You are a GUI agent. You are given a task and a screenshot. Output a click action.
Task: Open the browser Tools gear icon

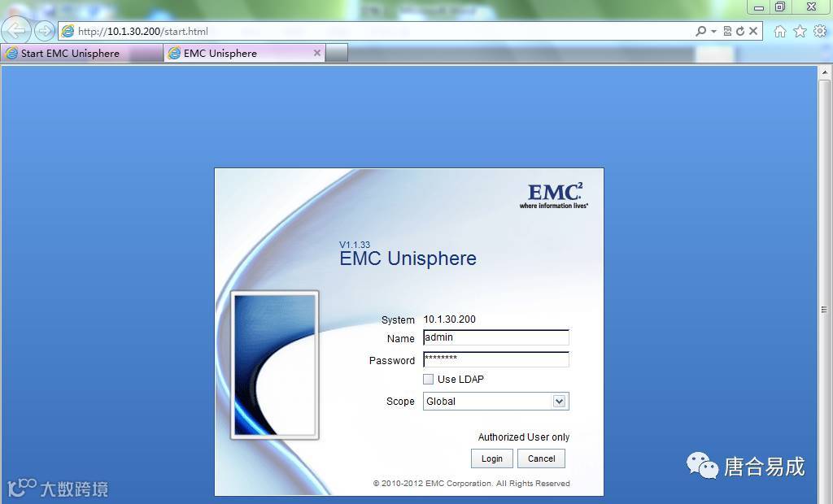820,32
